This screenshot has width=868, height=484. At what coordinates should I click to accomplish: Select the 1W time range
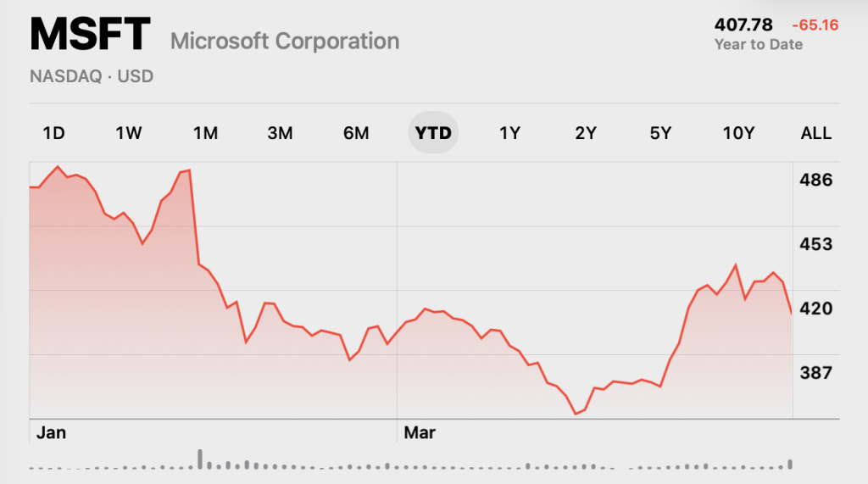coord(129,133)
